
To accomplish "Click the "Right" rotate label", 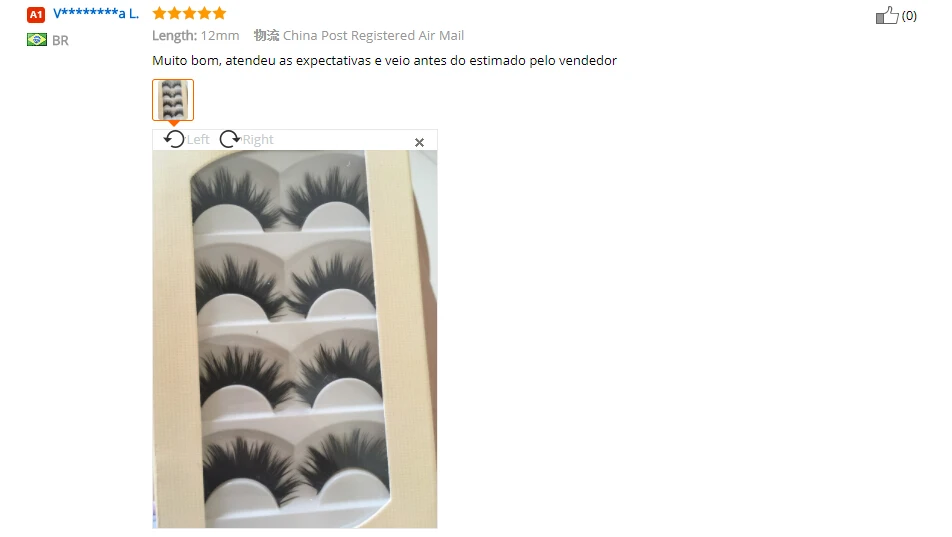I will 258,140.
